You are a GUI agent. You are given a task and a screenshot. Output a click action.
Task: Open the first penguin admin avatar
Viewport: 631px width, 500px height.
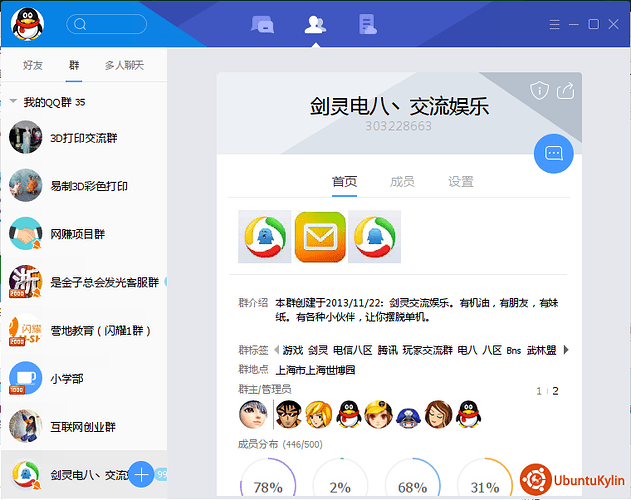(x=348, y=414)
